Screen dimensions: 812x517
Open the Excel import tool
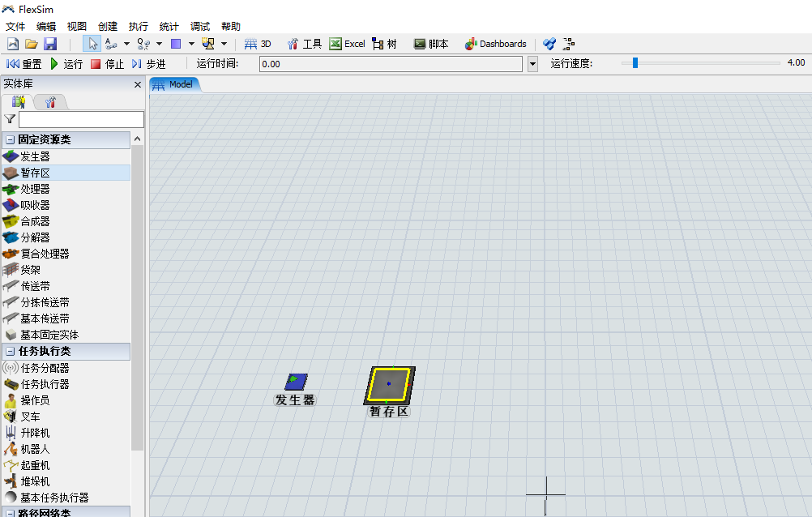[347, 44]
